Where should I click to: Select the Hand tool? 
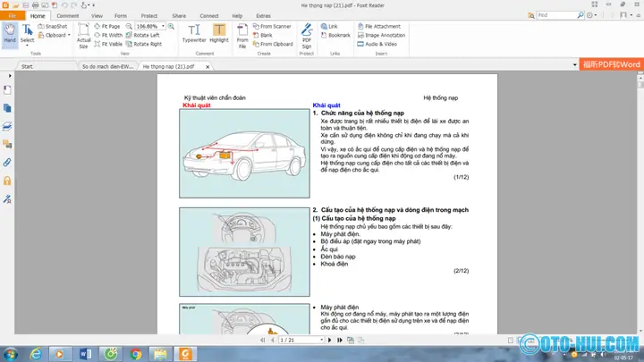click(x=10, y=35)
